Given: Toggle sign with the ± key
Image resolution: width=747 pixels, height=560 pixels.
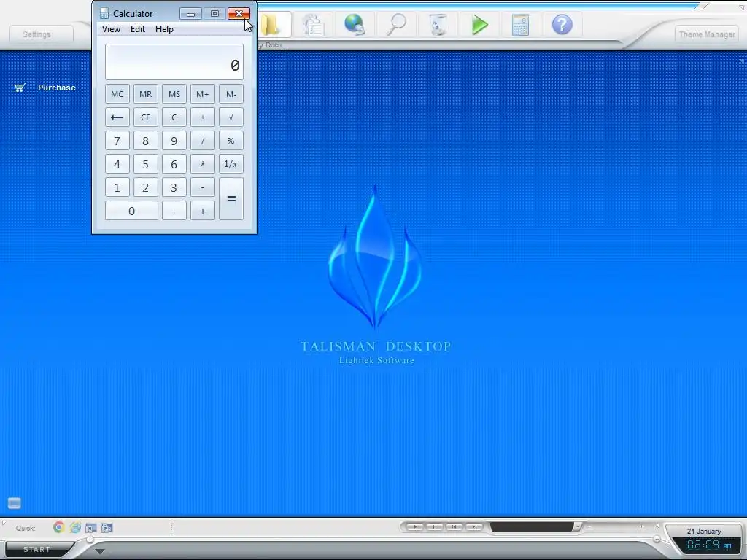Looking at the screenshot, I should 203,117.
